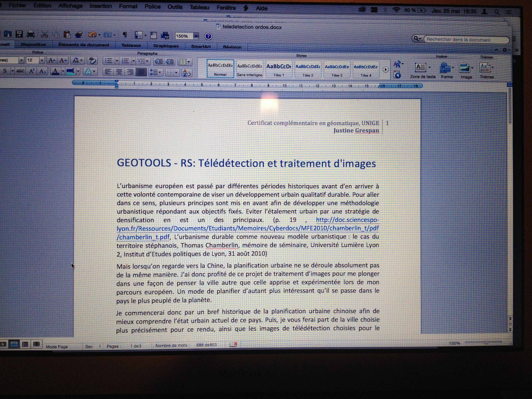The image size is (532, 399).
Task: Open the font name dropdown arrow
Action: [21, 60]
